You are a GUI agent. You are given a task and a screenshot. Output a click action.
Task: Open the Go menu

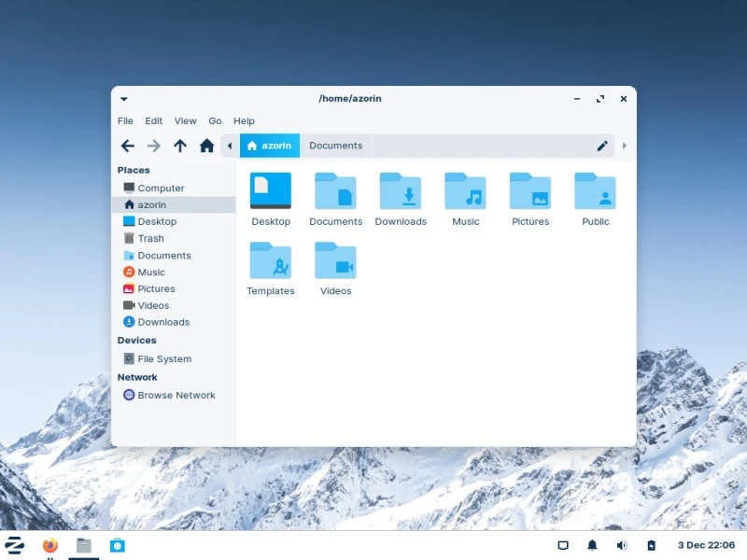(x=215, y=120)
